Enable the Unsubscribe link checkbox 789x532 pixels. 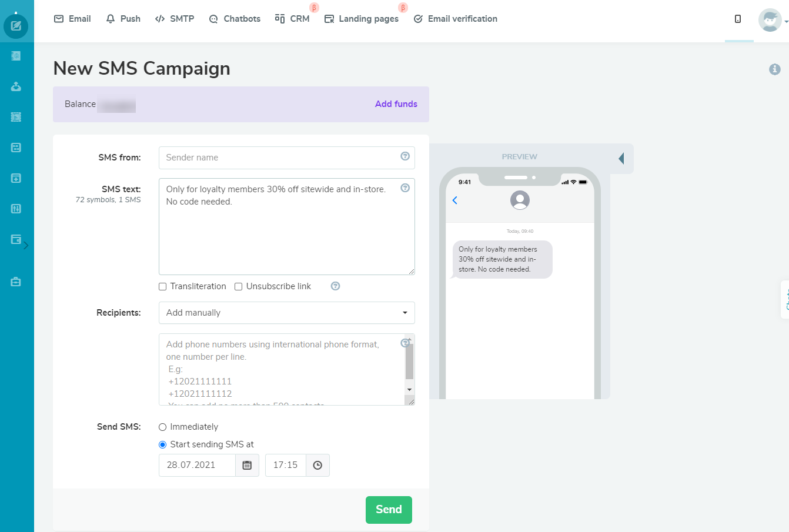pyautogui.click(x=239, y=287)
